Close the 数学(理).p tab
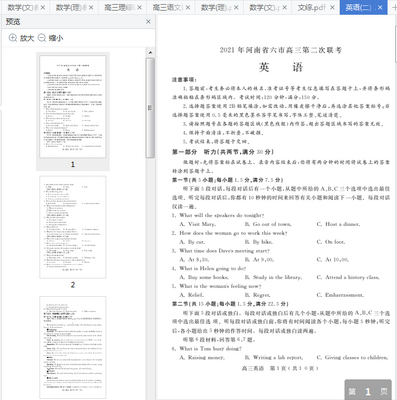Screen dimensions: 397x400 click(x=236, y=7)
